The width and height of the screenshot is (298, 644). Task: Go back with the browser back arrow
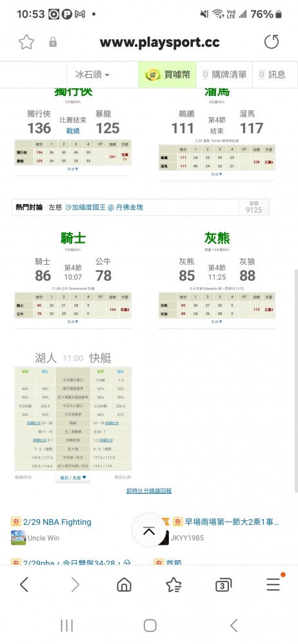coord(25,585)
